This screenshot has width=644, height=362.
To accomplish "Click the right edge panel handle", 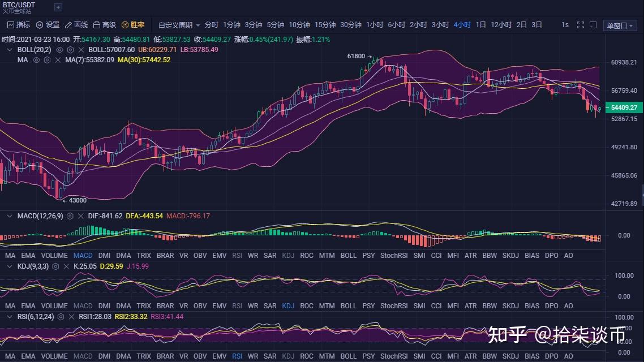I will pyautogui.click(x=642, y=195).
